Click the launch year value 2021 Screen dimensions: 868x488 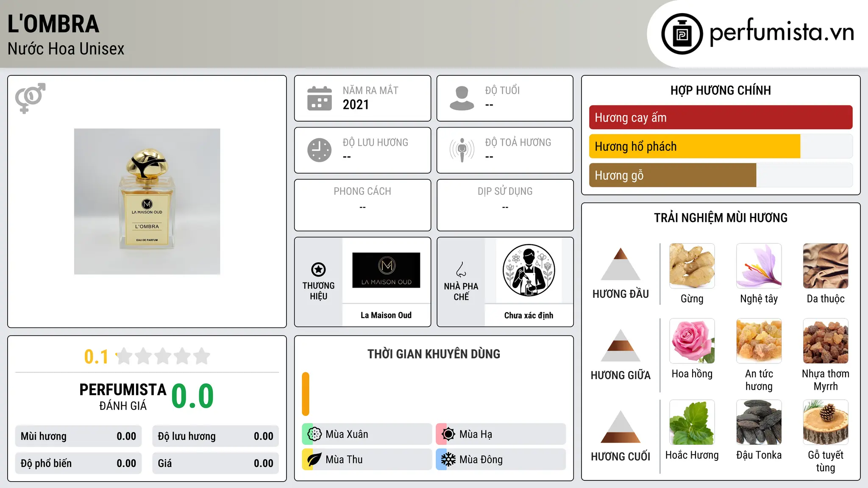pyautogui.click(x=356, y=105)
